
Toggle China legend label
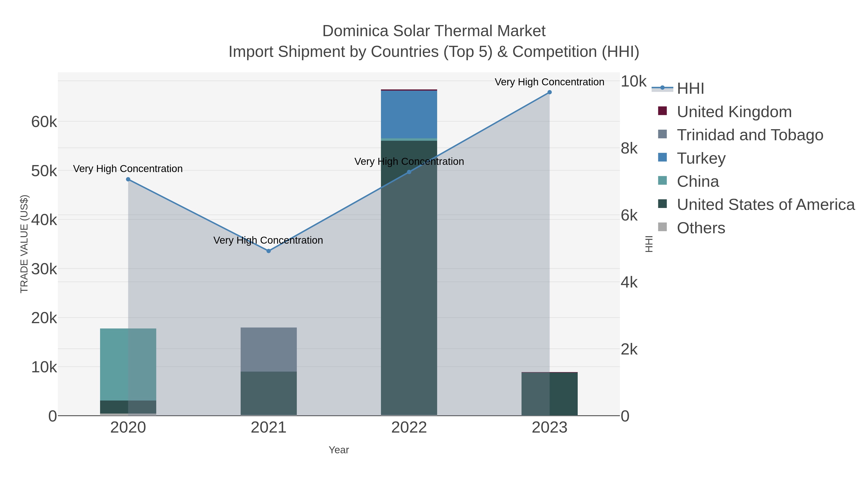(x=698, y=181)
